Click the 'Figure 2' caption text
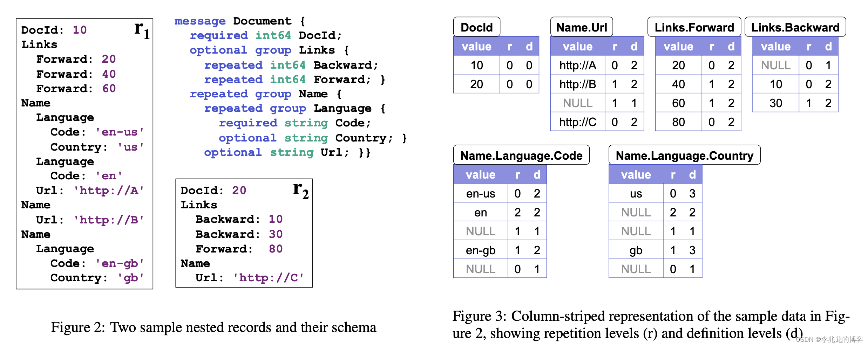 coord(213,327)
